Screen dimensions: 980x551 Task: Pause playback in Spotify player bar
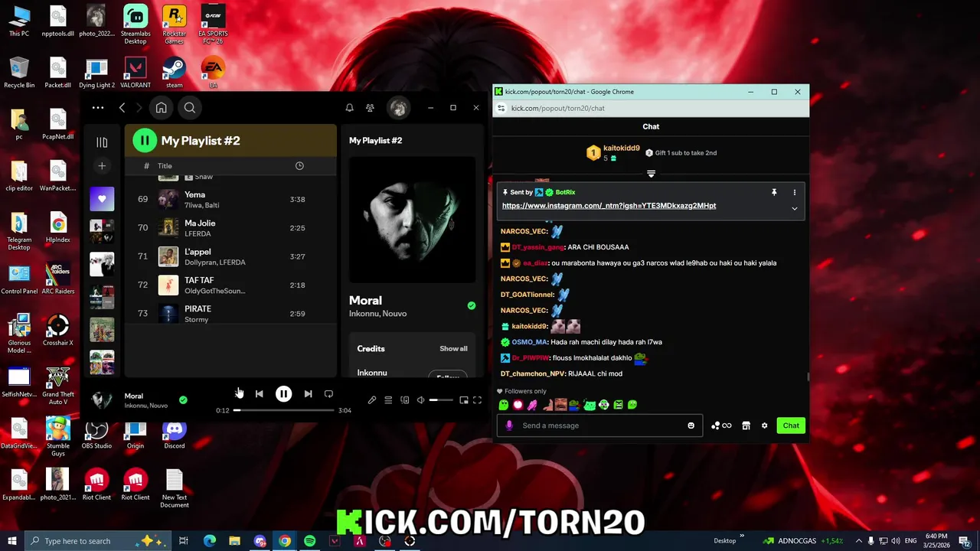(x=283, y=394)
